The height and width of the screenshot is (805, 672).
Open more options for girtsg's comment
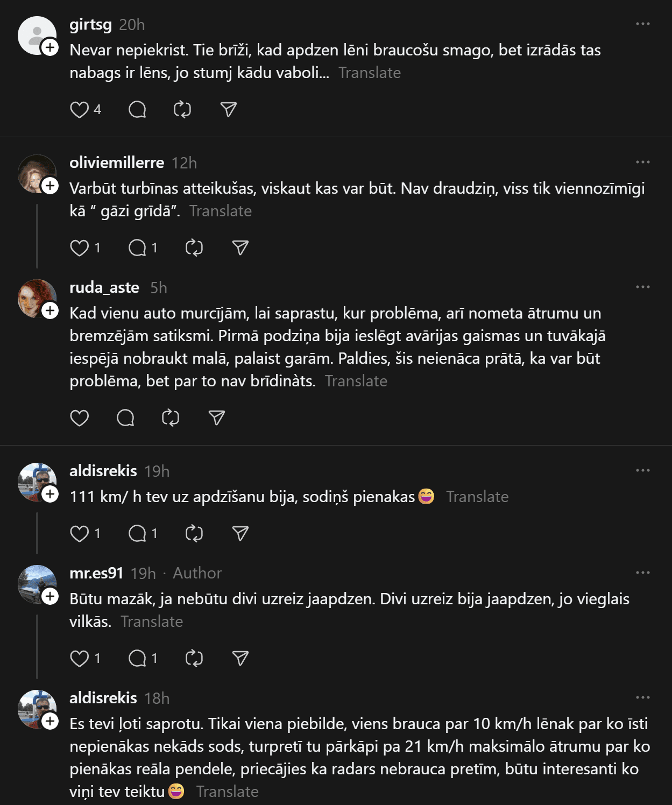(x=642, y=24)
